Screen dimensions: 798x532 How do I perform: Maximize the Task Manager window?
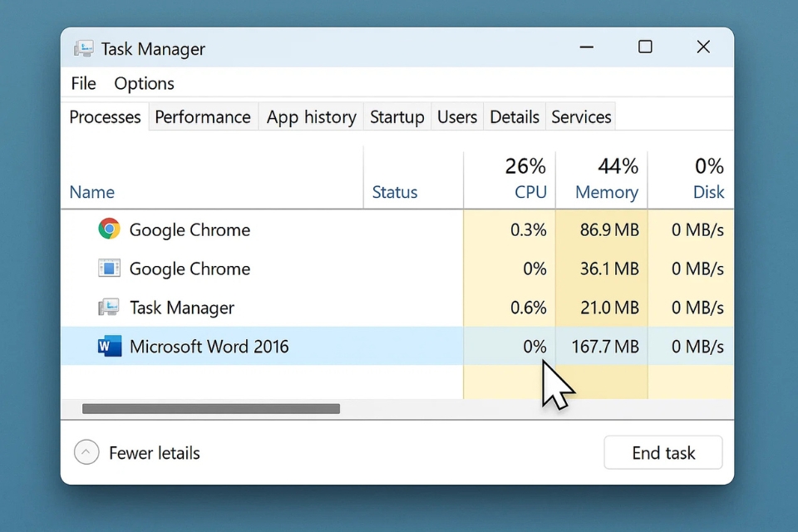645,47
